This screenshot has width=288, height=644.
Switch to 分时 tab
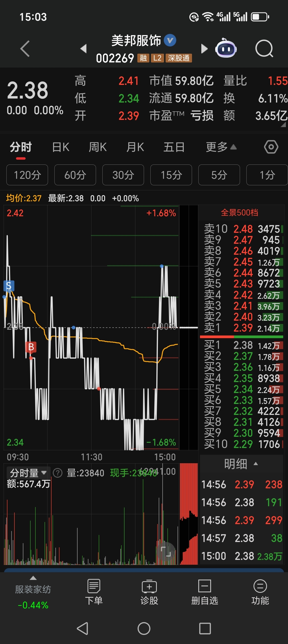click(x=21, y=147)
